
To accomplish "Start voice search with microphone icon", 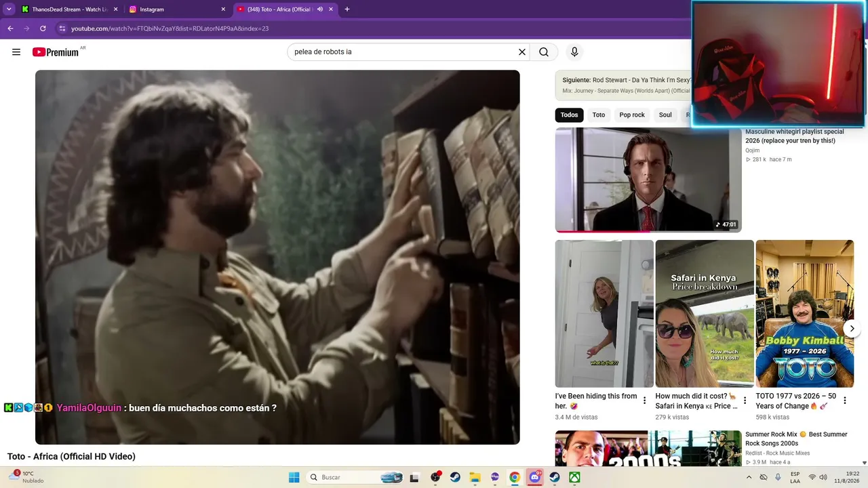I will pyautogui.click(x=574, y=52).
